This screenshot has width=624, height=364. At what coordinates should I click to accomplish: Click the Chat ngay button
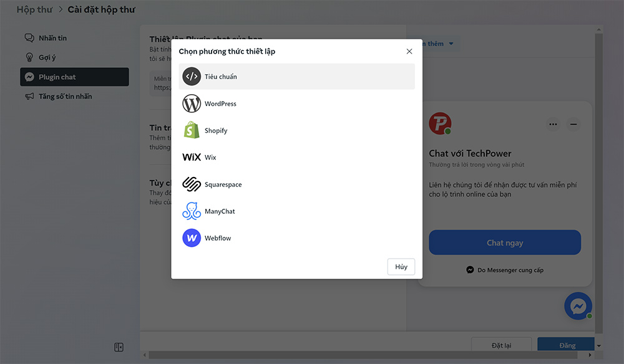(504, 242)
